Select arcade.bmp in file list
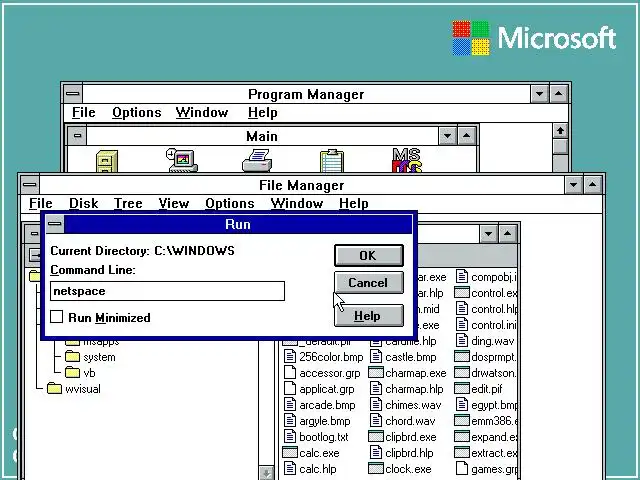Viewport: 640px width, 480px height. (327, 404)
